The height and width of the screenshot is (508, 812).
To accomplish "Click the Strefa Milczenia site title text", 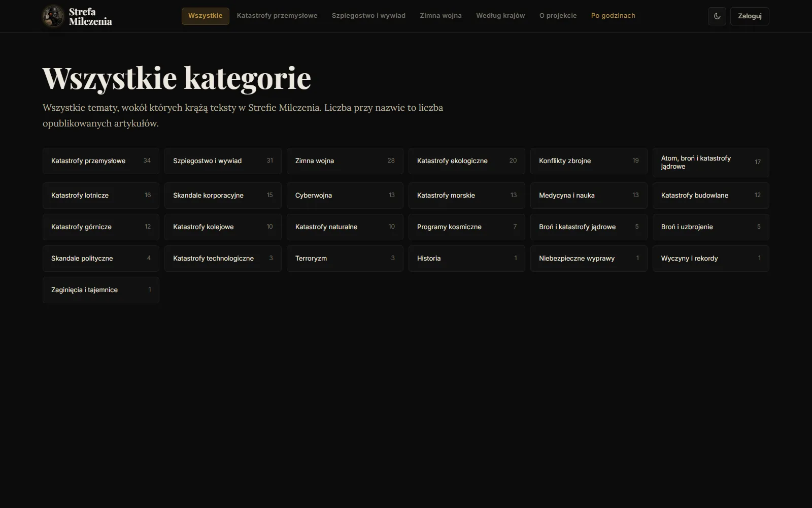I will [x=90, y=16].
